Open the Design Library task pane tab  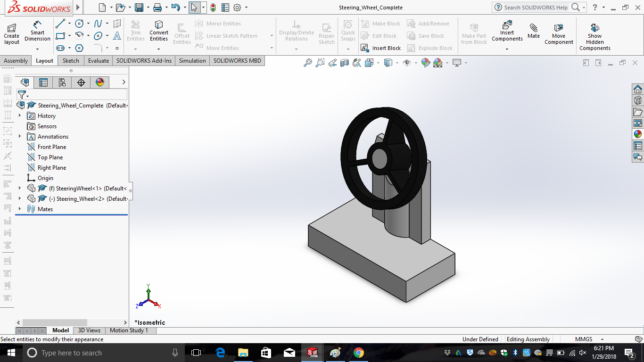[638, 100]
